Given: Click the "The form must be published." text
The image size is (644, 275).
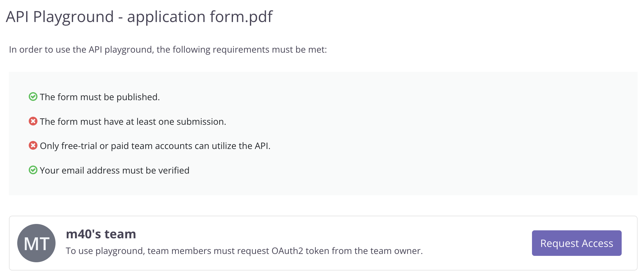Looking at the screenshot, I should (x=100, y=97).
